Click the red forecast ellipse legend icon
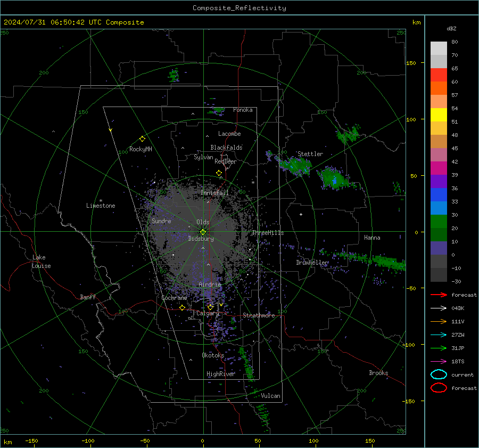 (x=439, y=388)
